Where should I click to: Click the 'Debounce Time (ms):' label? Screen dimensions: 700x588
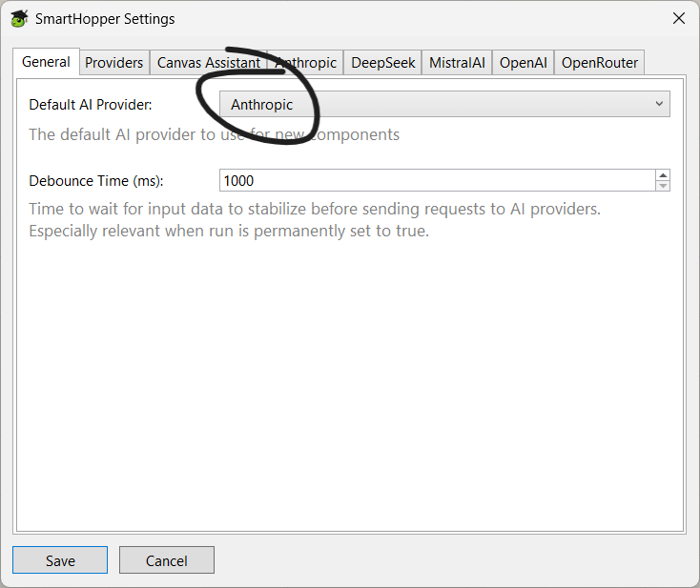(x=96, y=181)
